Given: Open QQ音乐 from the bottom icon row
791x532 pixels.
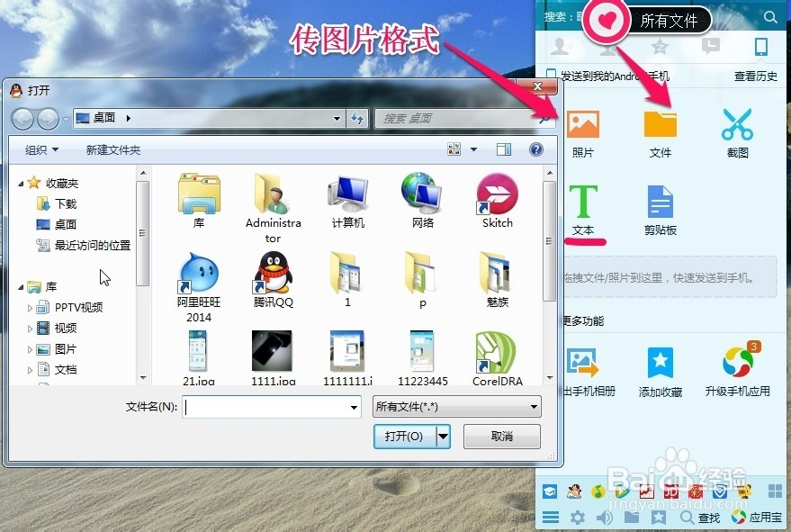Looking at the screenshot, I should click(x=599, y=490).
